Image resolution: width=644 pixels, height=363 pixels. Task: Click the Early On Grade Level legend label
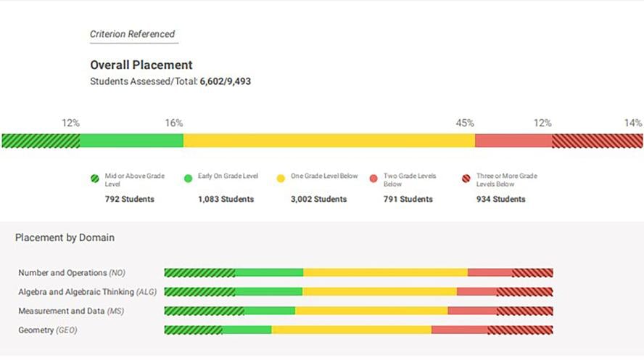point(228,176)
